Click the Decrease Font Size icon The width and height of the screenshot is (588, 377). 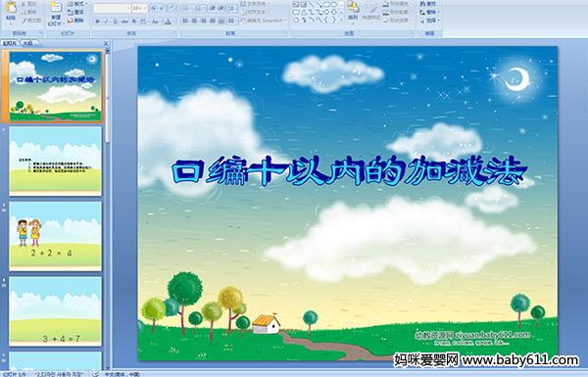pyautogui.click(x=162, y=8)
